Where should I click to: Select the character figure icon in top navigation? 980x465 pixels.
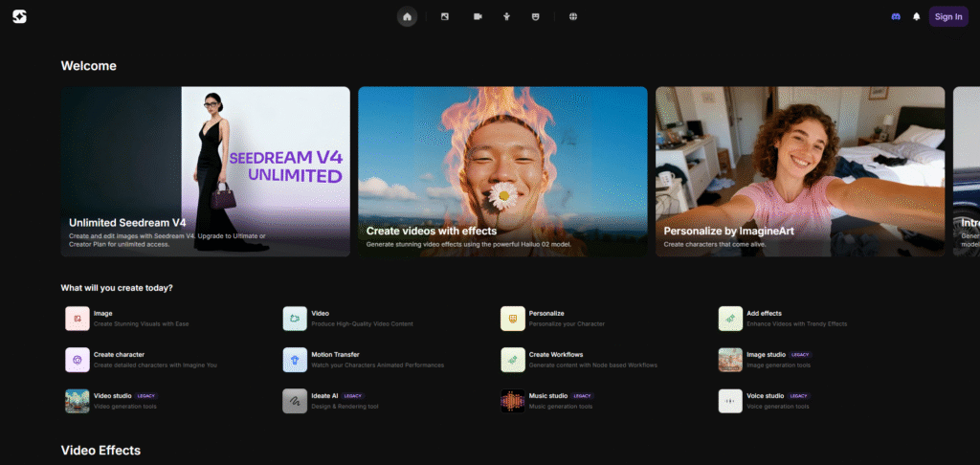(x=507, y=17)
